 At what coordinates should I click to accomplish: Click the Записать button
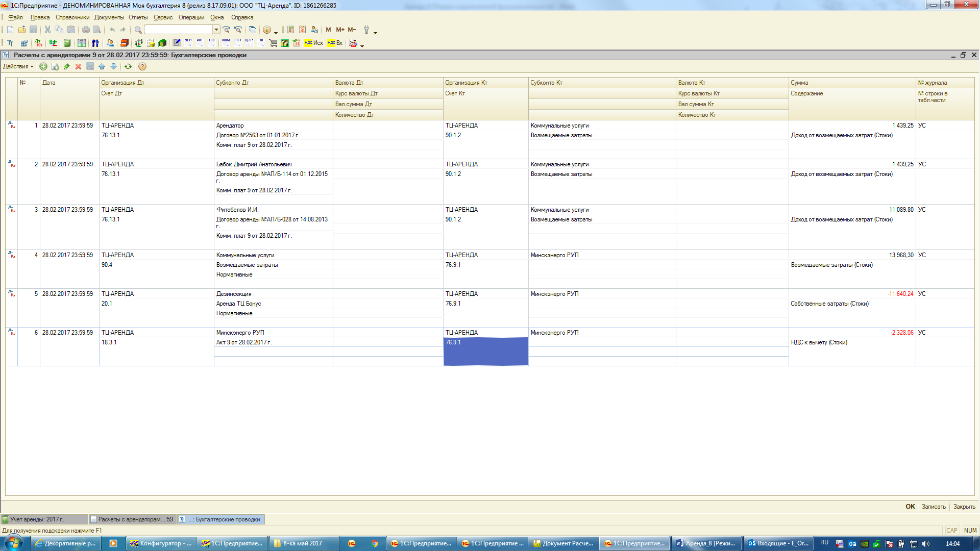click(933, 507)
